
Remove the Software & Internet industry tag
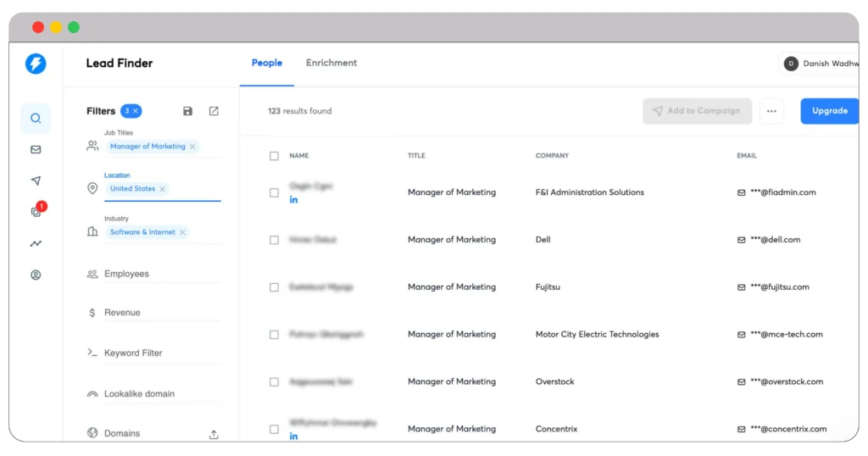(x=182, y=232)
